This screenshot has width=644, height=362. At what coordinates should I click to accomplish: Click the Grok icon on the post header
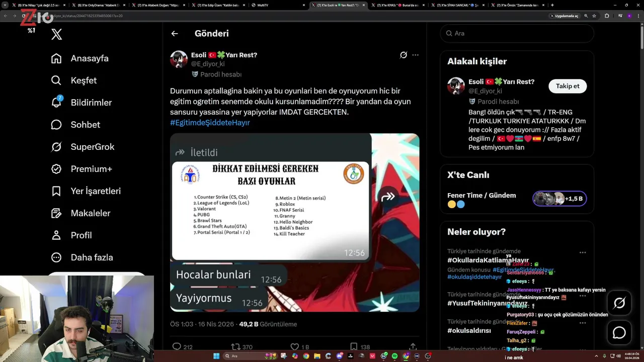(x=404, y=55)
